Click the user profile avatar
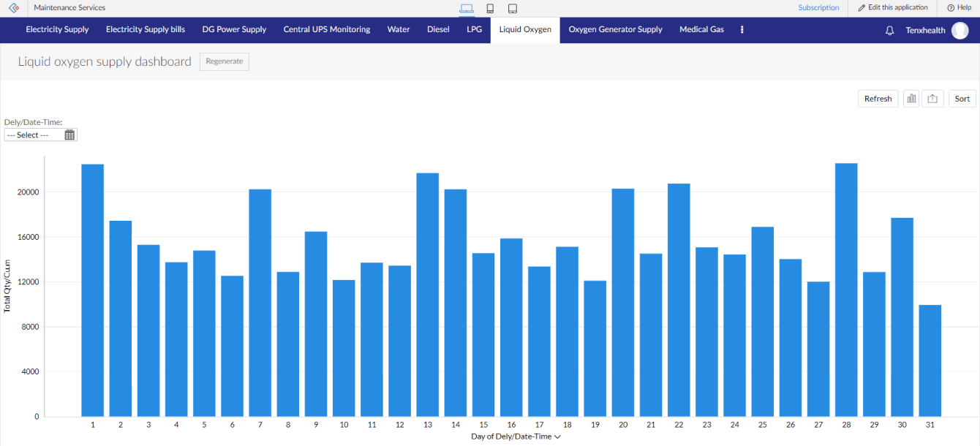 [x=960, y=31]
